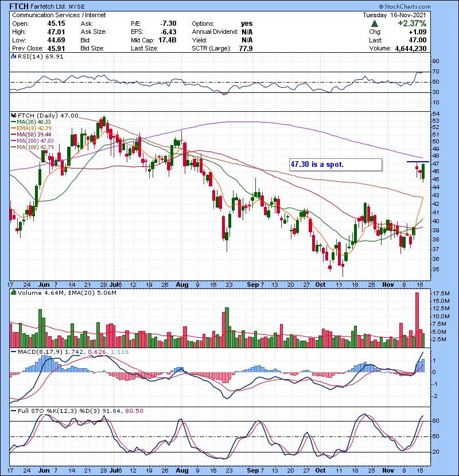Click the company name Farfetch Ltd.
This screenshot has height=476, width=459.
[x=47, y=6]
